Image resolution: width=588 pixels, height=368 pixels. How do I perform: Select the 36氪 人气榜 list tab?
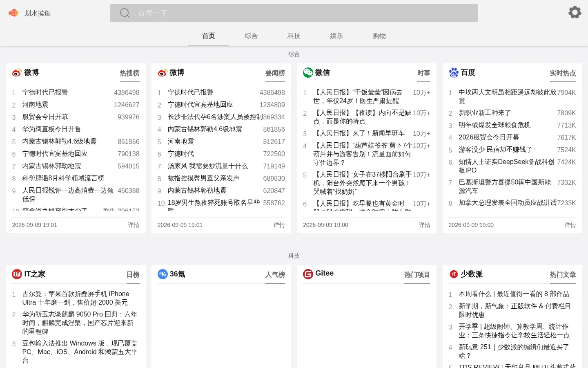[x=275, y=275]
